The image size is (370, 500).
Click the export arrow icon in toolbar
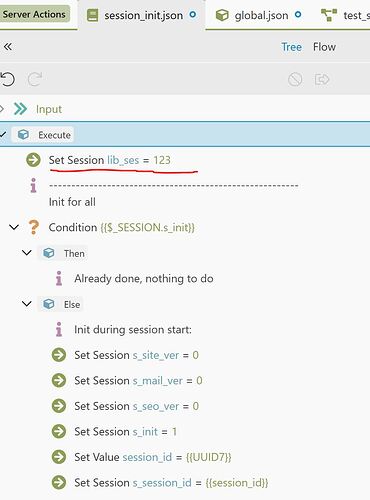(x=322, y=80)
